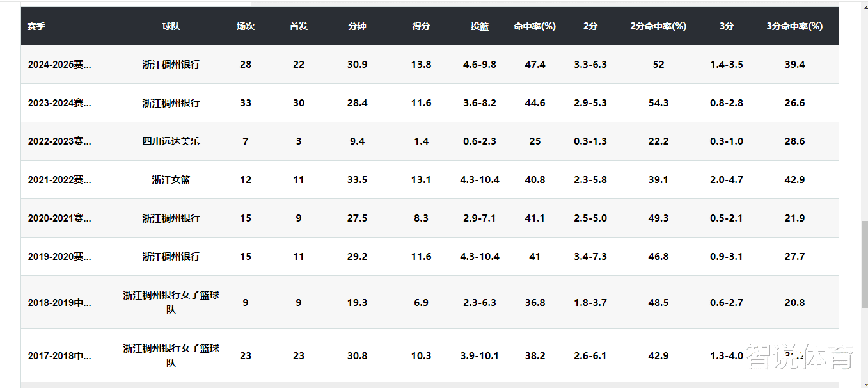The height and width of the screenshot is (388, 868).
Task: Click team name 浙江女篮
Action: tap(171, 180)
